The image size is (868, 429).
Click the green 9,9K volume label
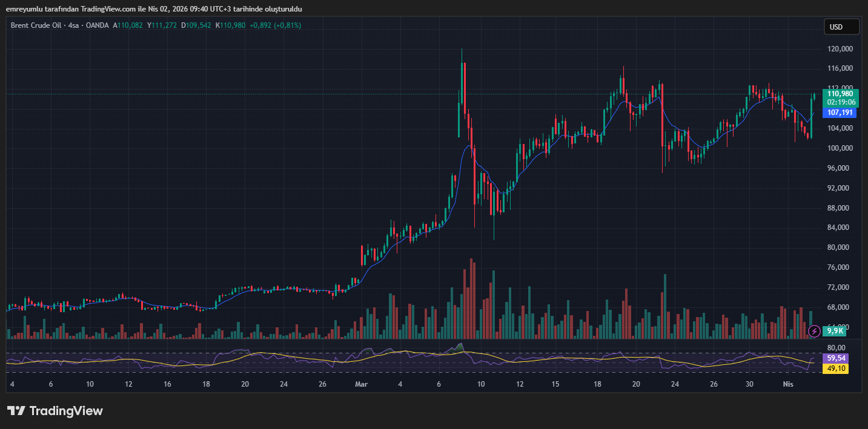(836, 331)
